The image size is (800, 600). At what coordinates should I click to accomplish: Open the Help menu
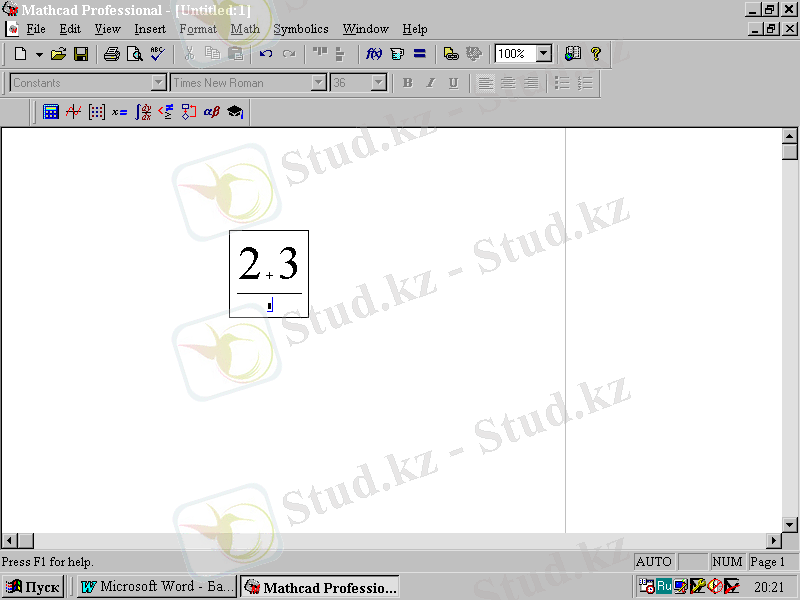coord(415,29)
